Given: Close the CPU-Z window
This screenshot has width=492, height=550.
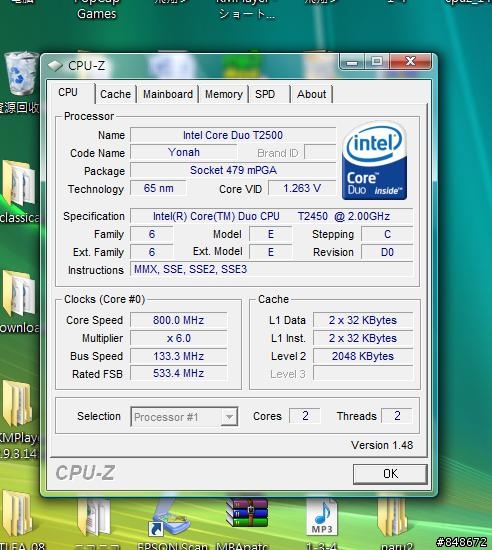Looking at the screenshot, I should (410, 61).
